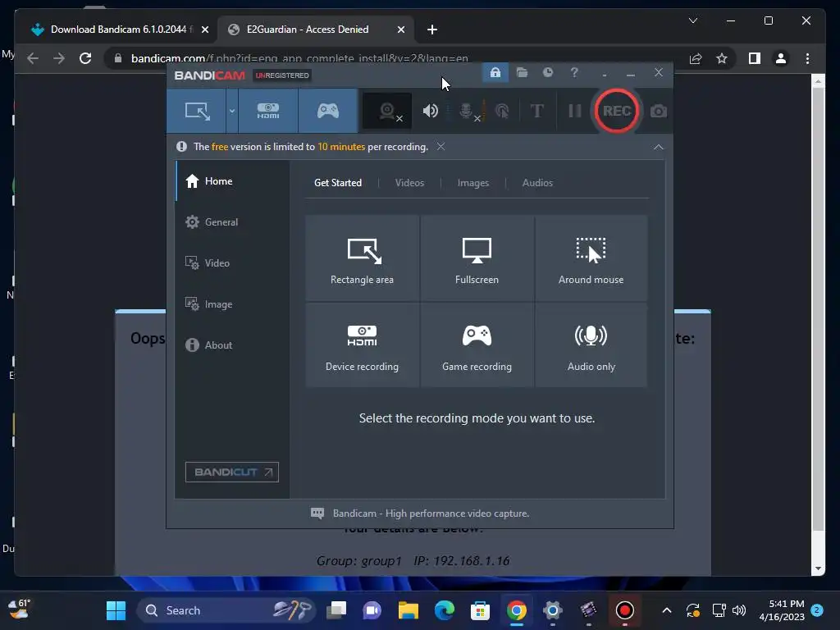Image resolution: width=840 pixels, height=630 pixels.
Task: Click the Pause recording icon
Action: pyautogui.click(x=575, y=111)
